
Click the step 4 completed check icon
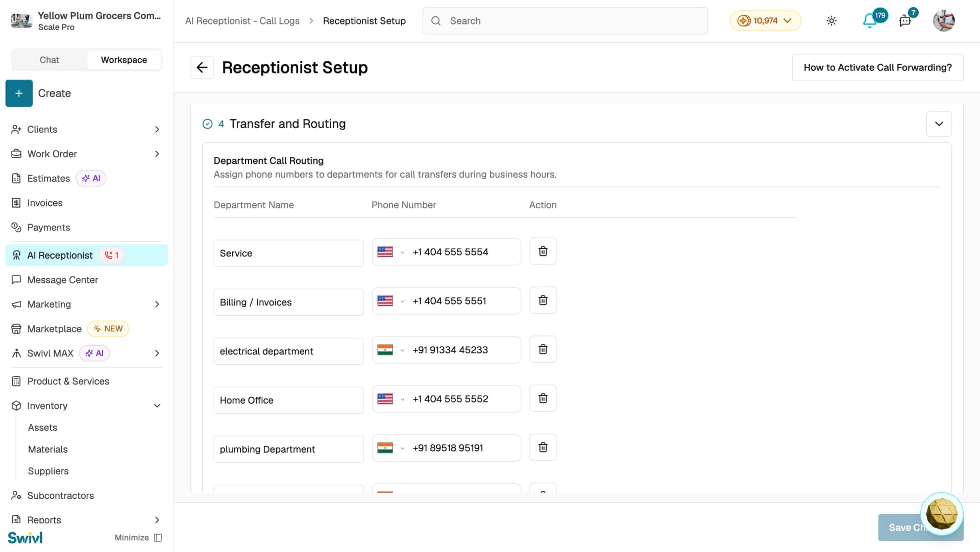pyautogui.click(x=207, y=124)
